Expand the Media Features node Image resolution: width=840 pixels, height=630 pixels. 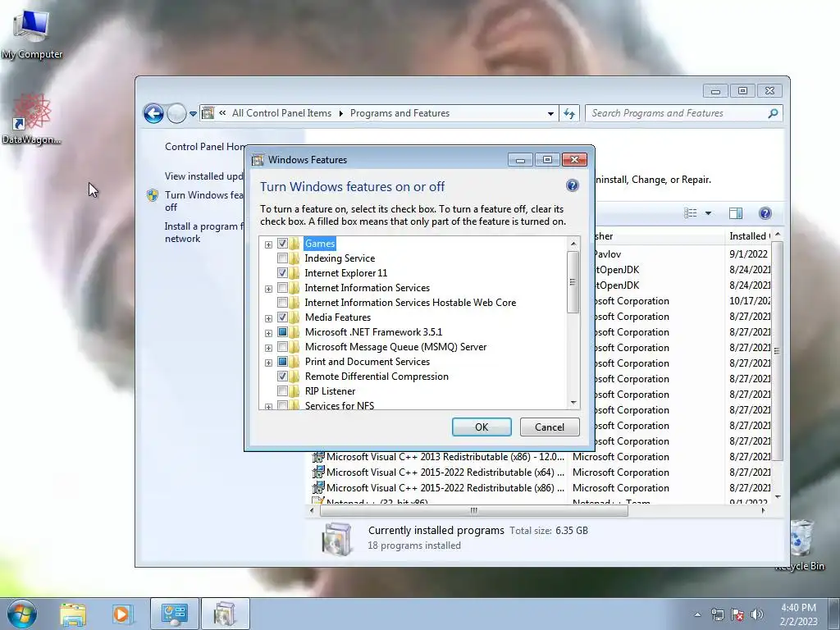tap(268, 318)
